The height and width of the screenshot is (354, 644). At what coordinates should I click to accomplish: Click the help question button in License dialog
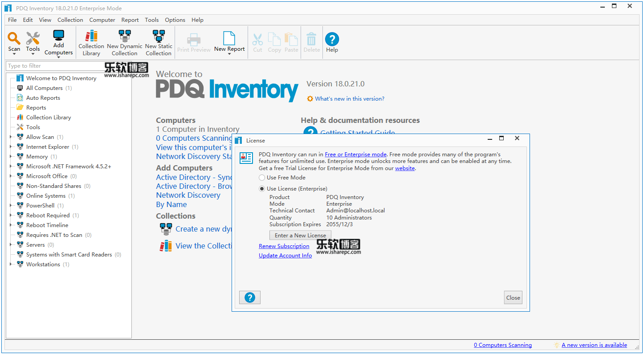pos(250,297)
